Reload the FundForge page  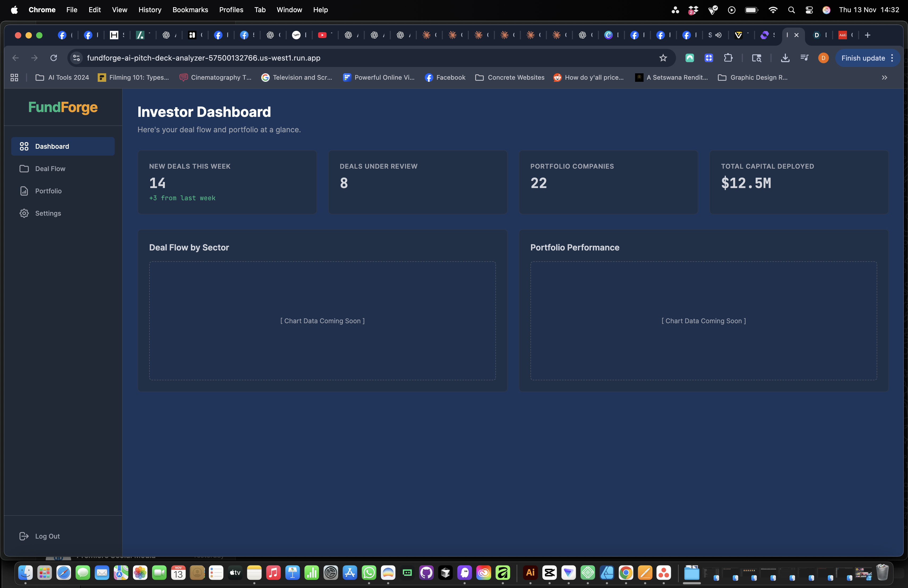(53, 58)
